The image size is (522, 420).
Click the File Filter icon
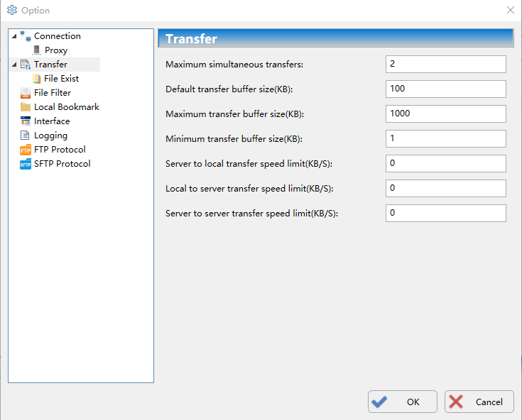click(26, 93)
